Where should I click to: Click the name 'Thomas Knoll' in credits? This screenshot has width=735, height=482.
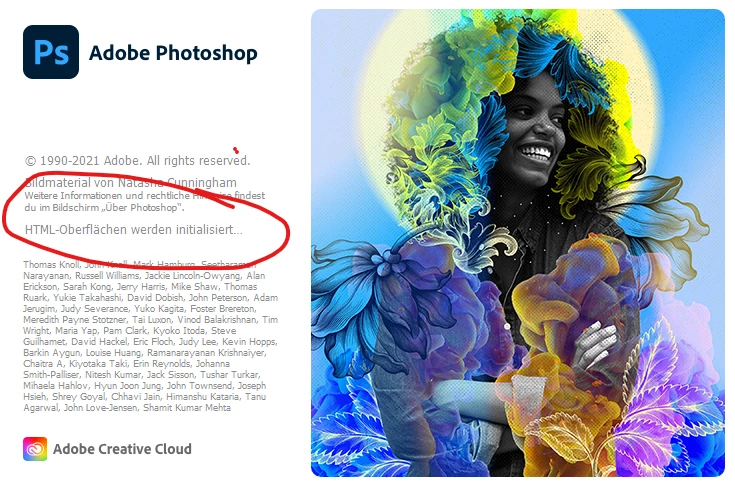52,264
